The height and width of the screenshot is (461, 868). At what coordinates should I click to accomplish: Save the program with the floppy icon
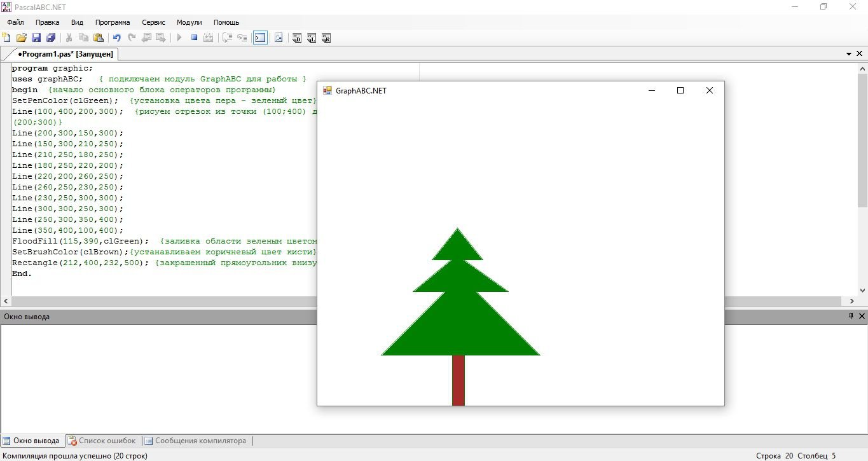coord(36,38)
